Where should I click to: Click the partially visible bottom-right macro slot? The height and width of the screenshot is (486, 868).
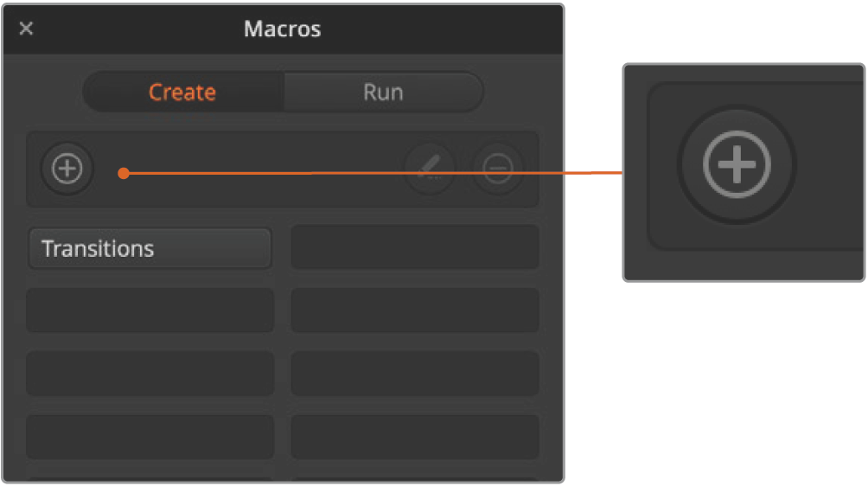point(415,477)
